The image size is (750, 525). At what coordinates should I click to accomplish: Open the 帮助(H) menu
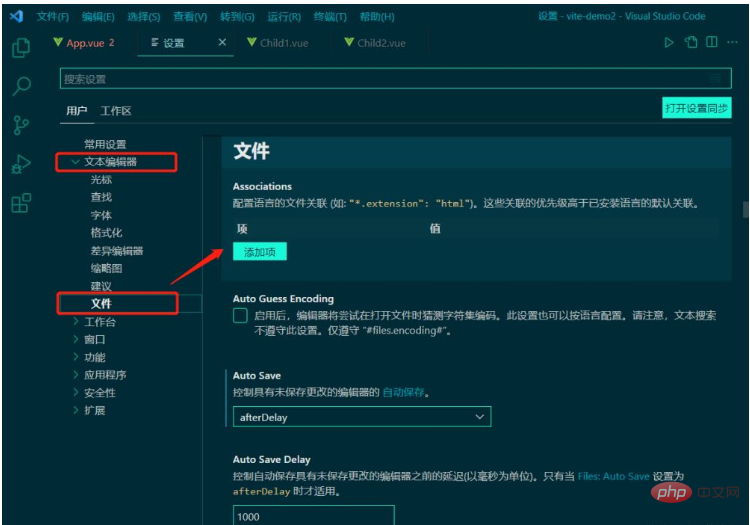pyautogui.click(x=377, y=17)
